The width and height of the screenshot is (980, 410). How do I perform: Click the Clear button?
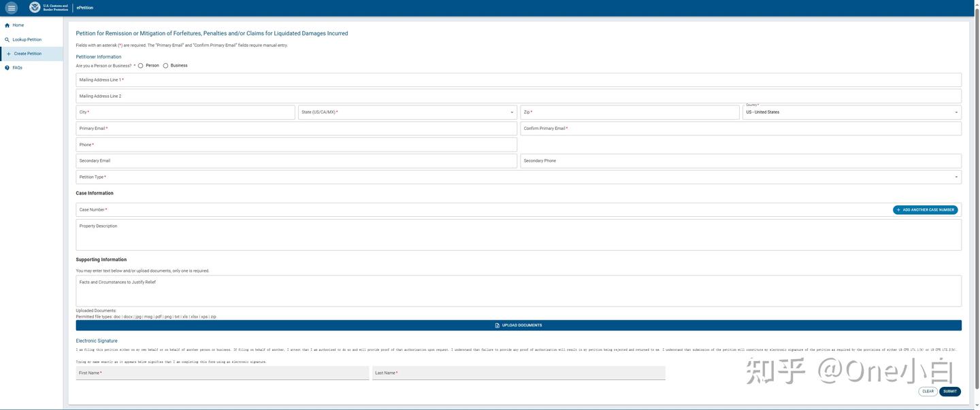click(928, 392)
